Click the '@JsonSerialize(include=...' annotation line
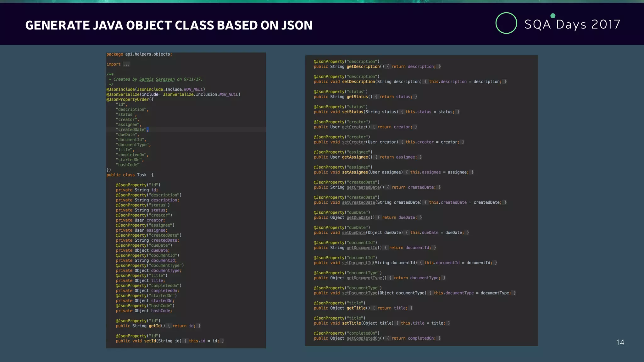Viewport: 644px width, 362px height. tap(173, 95)
